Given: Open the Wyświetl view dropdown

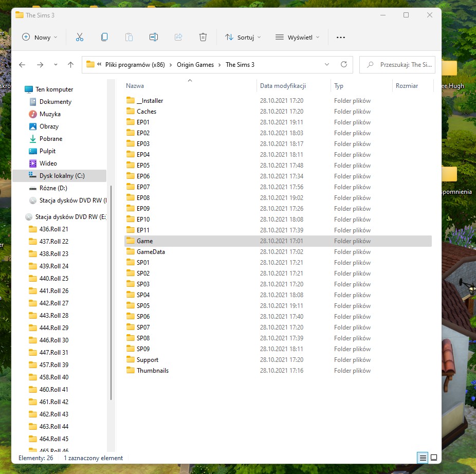Looking at the screenshot, I should 297,38.
